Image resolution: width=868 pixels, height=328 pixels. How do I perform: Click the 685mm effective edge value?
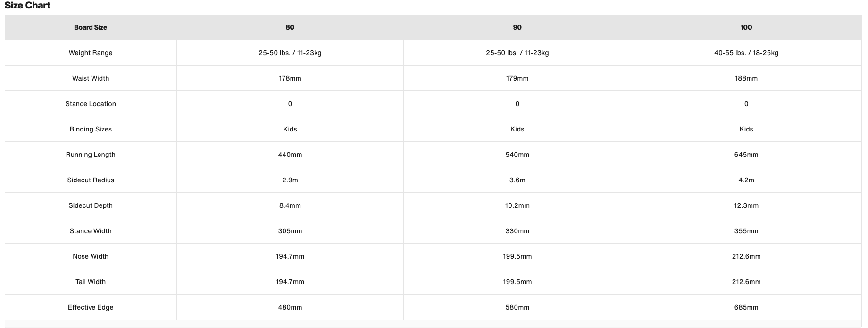coord(746,307)
